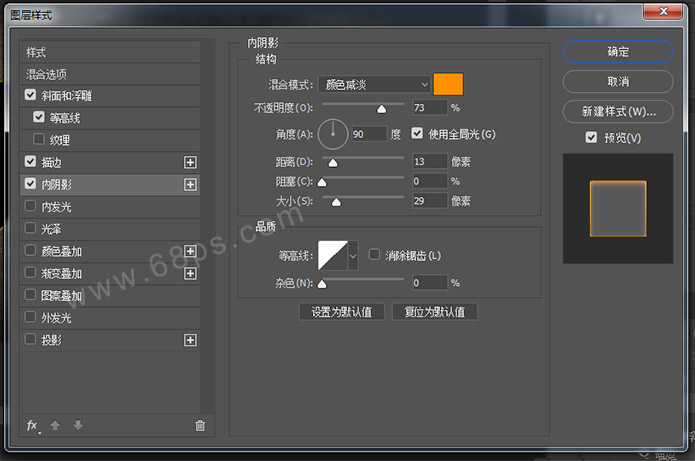Click the angle field showing 90
695x461 pixels.
369,134
